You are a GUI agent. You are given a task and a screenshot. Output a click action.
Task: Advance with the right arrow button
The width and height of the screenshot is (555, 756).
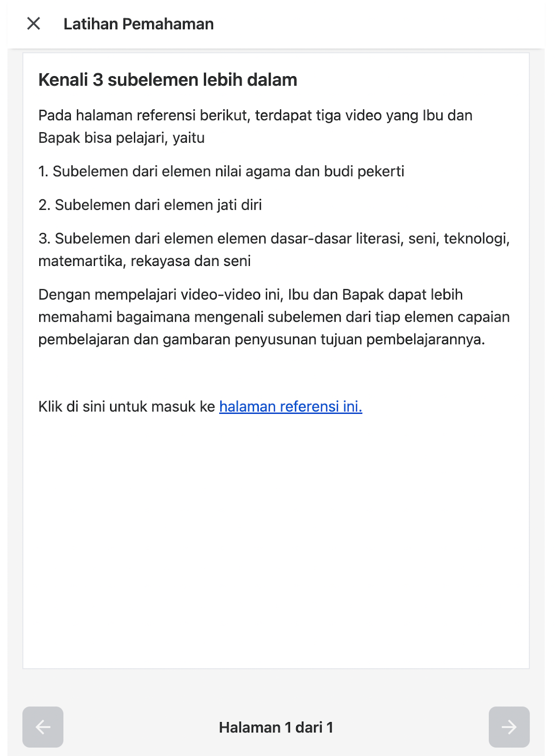point(509,727)
